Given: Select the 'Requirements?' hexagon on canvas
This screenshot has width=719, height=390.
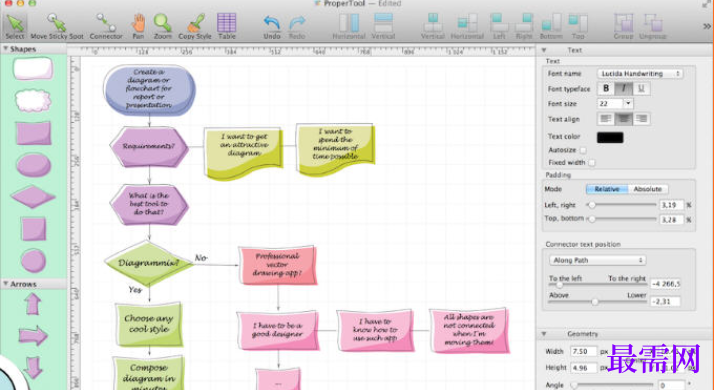Looking at the screenshot, I should pos(149,146).
